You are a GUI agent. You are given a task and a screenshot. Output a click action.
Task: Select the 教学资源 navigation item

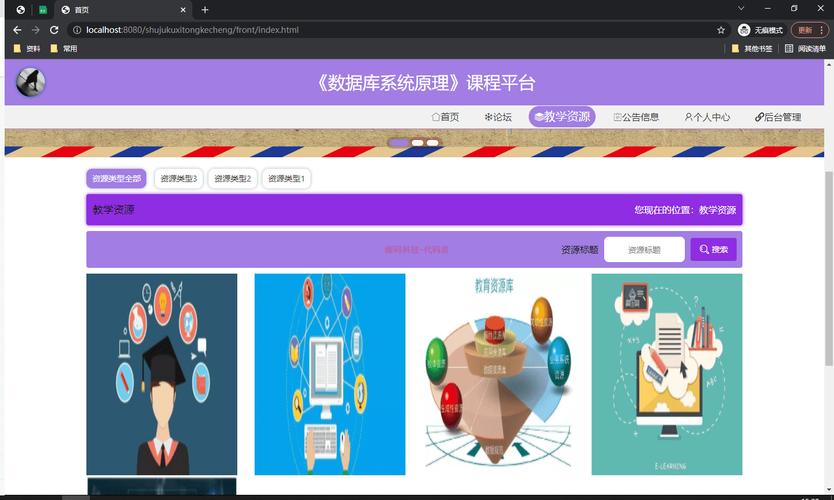(x=562, y=116)
